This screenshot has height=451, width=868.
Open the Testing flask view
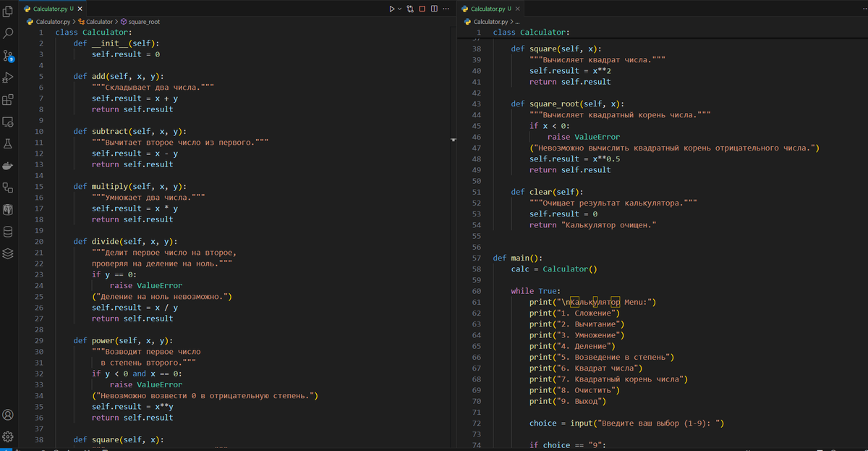click(x=9, y=144)
